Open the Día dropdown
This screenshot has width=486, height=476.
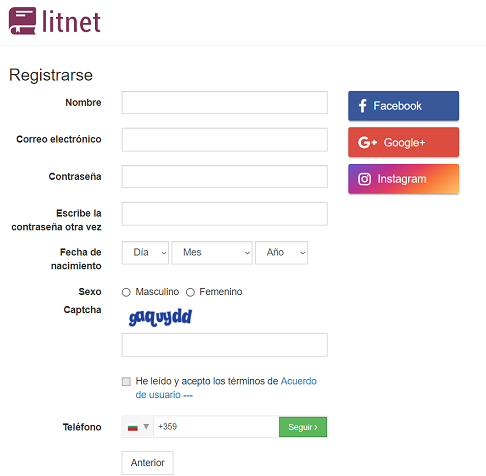click(145, 253)
